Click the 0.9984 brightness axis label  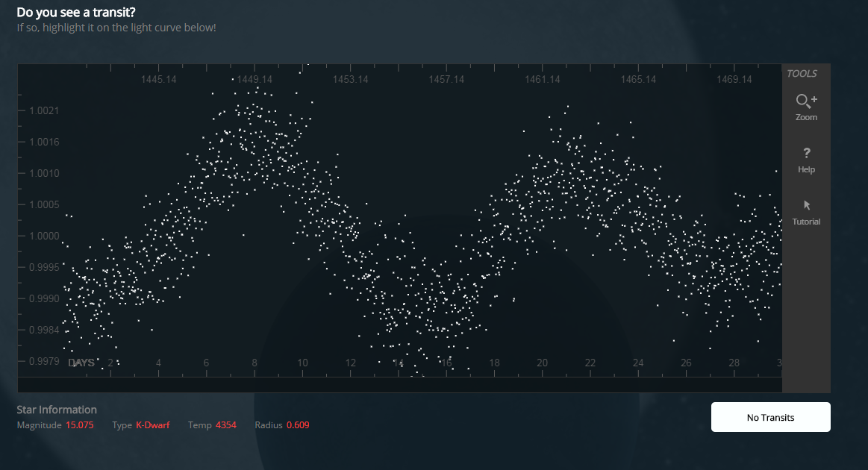pos(44,330)
